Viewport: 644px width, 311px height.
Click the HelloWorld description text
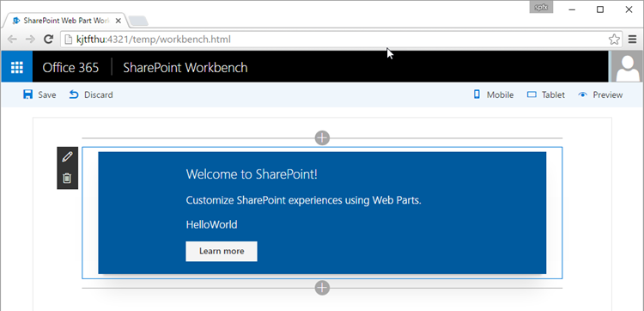[211, 225]
